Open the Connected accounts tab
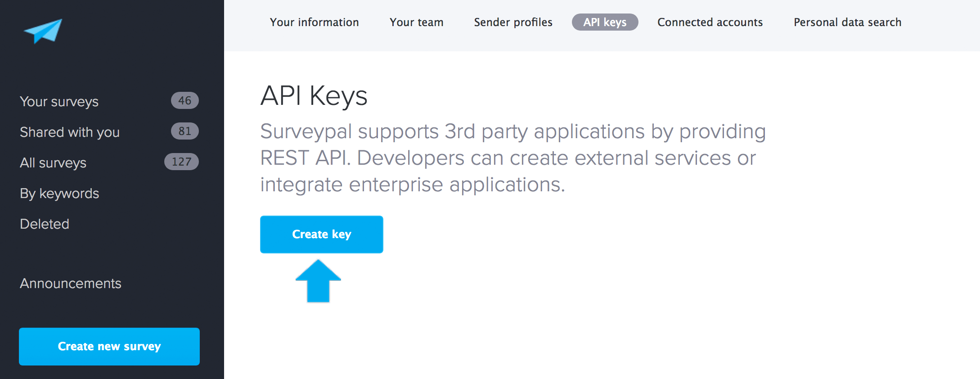The height and width of the screenshot is (379, 980). (710, 22)
